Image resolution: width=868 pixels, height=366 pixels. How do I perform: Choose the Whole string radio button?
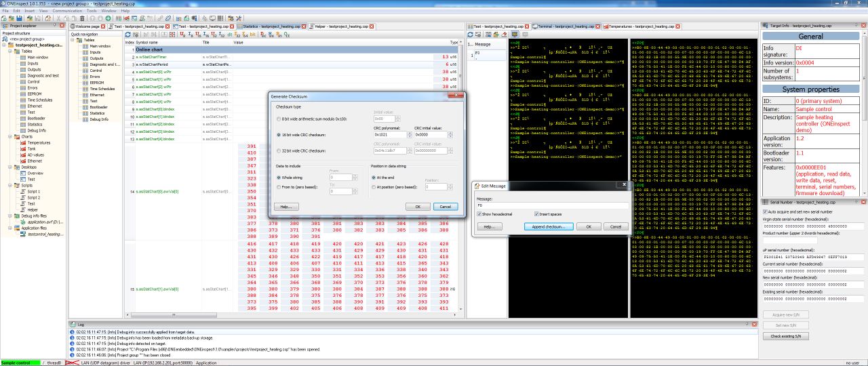279,178
